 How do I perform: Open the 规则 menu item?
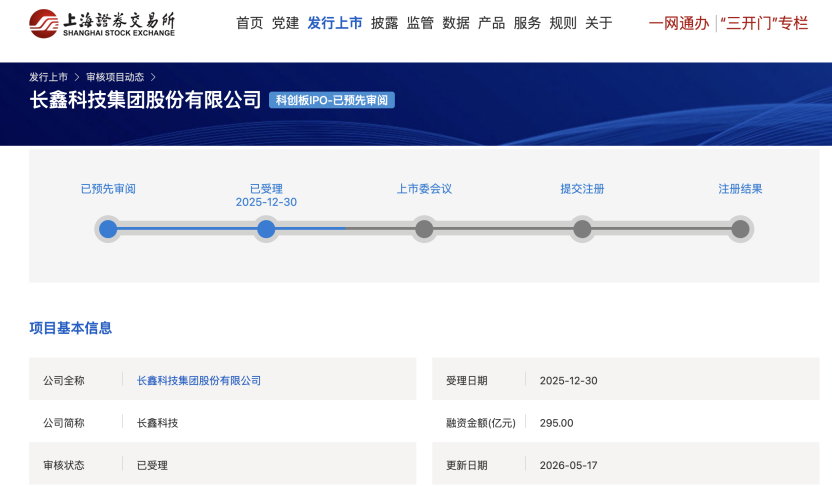coord(563,23)
